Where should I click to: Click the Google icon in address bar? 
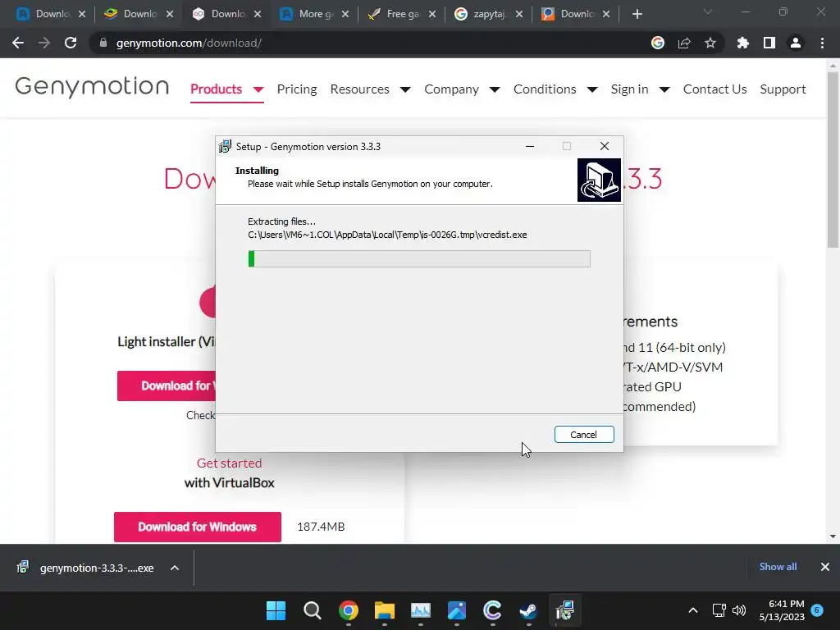click(x=657, y=43)
